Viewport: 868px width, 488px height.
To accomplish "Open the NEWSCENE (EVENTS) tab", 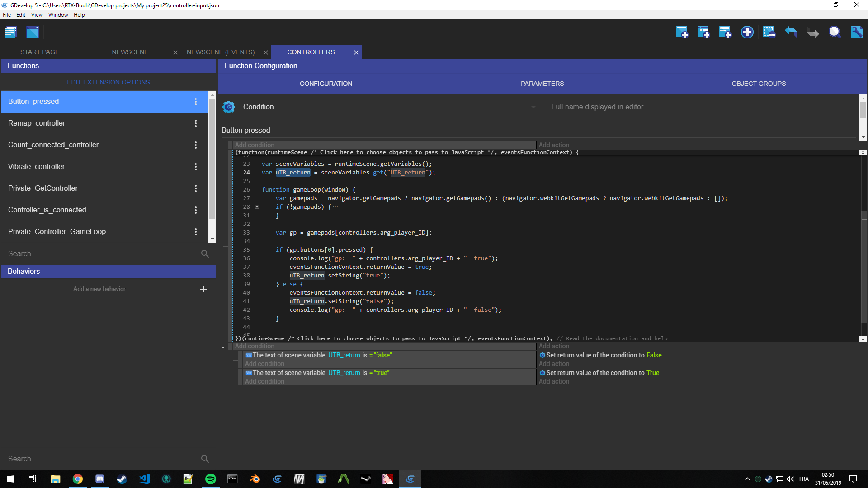I will tap(221, 52).
